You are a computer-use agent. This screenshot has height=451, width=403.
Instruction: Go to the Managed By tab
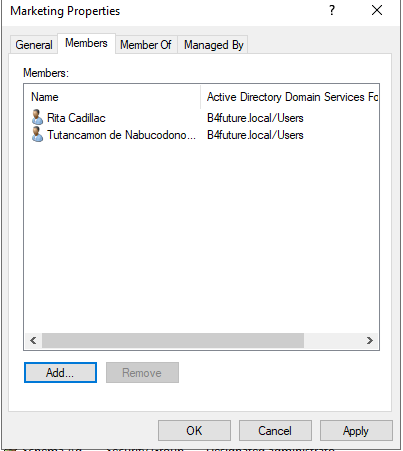pos(214,45)
